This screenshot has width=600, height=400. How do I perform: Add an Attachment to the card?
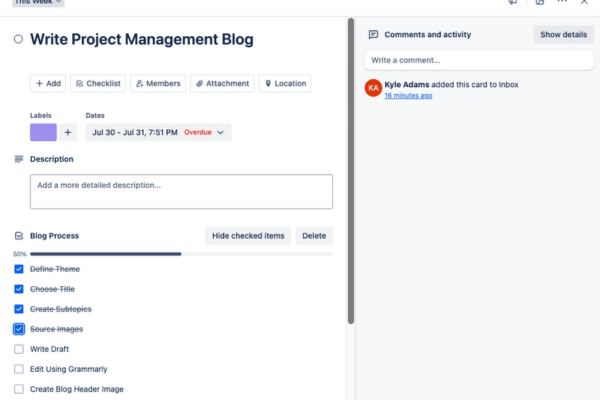pyautogui.click(x=222, y=84)
